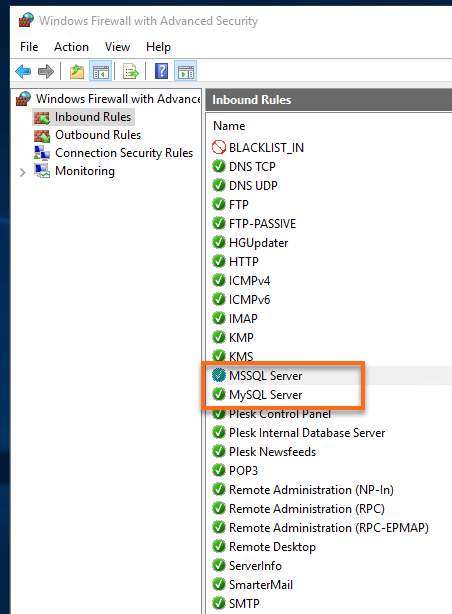452x614 pixels.
Task: Click the green check icon beside POP3
Action: pyautogui.click(x=219, y=470)
